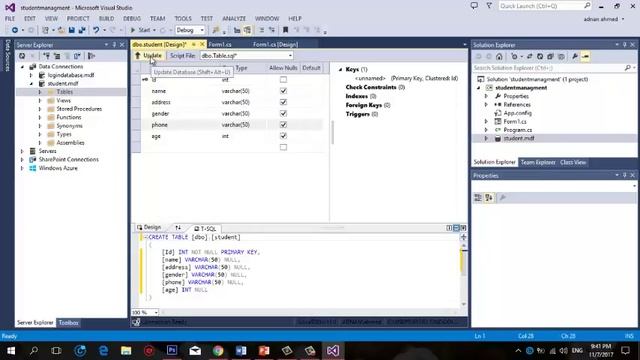Click the Navigate Backward toolbar icon

(x=15, y=30)
